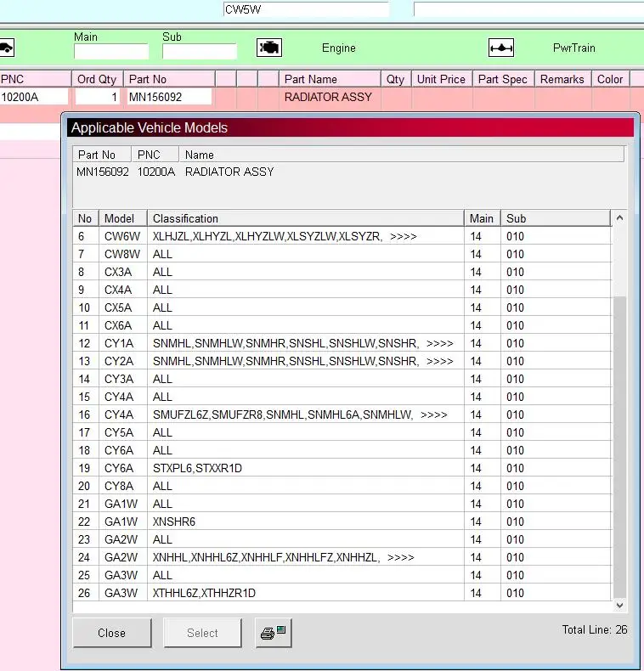Select row 20 model CY8A

tap(342, 486)
